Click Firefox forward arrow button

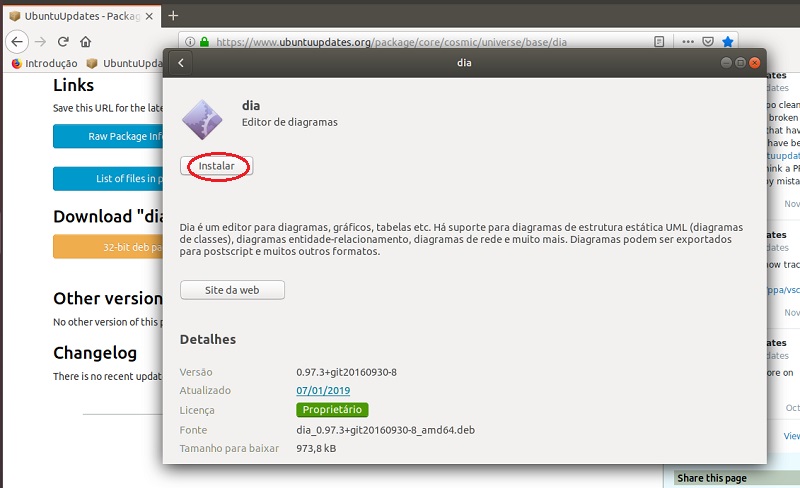tap(40, 41)
